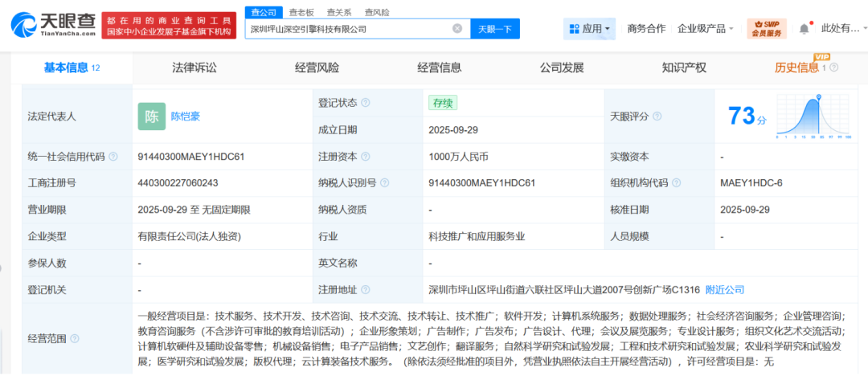Screen dimensions: 868x384
Task: Click help icon beside 纳税人识别号
Action: 385,183
